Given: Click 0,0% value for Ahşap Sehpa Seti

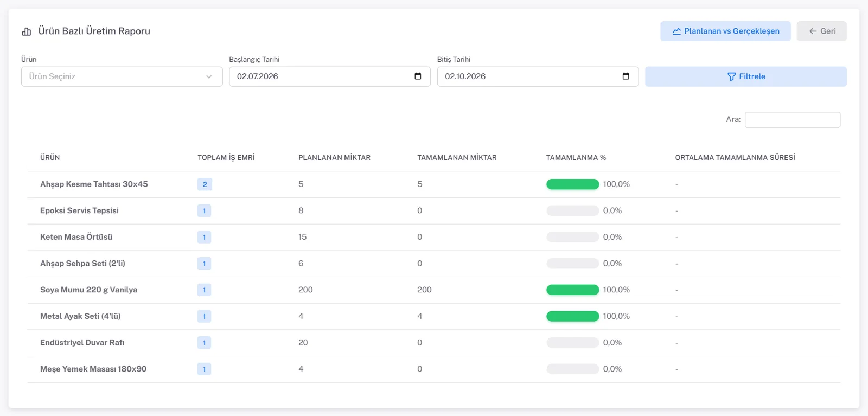Looking at the screenshot, I should tap(612, 264).
